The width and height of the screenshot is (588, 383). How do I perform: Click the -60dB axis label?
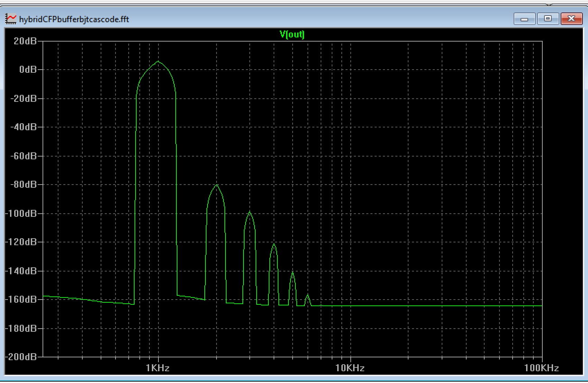point(24,156)
